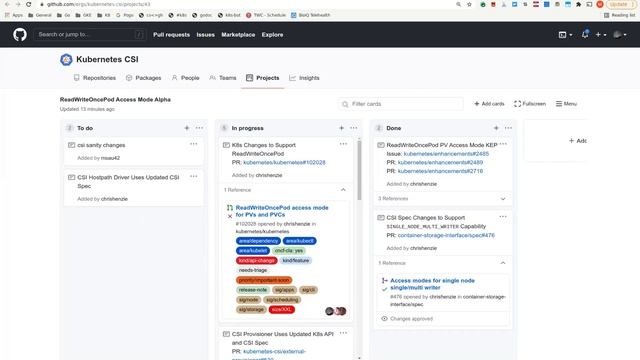This screenshot has width=640, height=360.
Task: Click the size/XXL label
Action: click(x=282, y=309)
